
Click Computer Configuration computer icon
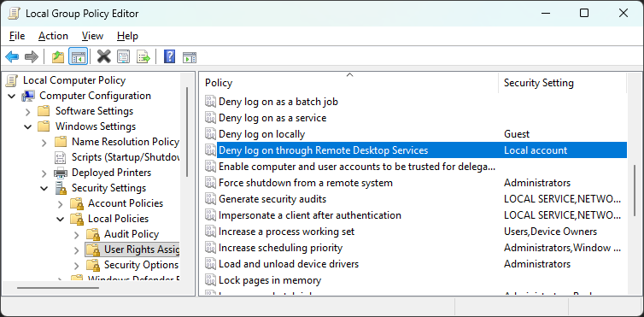click(28, 96)
